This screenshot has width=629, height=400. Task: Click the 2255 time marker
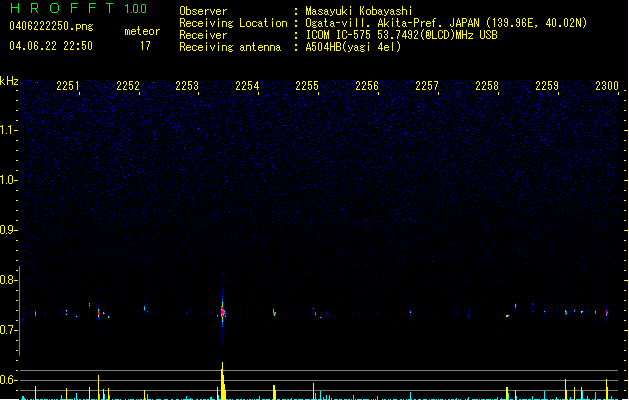click(x=307, y=87)
